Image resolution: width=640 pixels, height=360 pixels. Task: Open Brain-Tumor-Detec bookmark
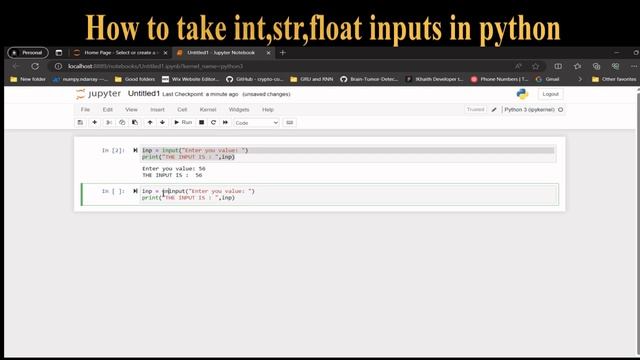click(369, 79)
